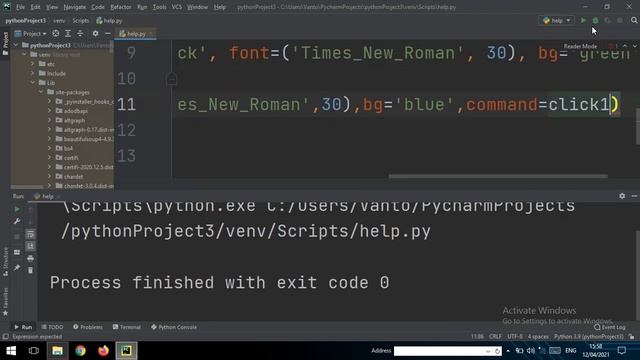Hide the Run tool window

click(634, 196)
